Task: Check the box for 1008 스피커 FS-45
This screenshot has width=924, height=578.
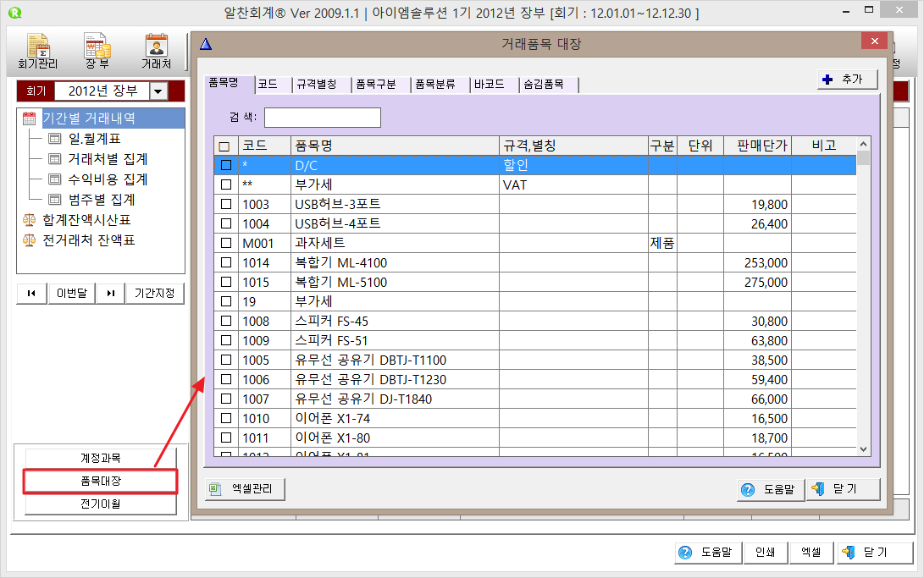Action: (x=225, y=321)
